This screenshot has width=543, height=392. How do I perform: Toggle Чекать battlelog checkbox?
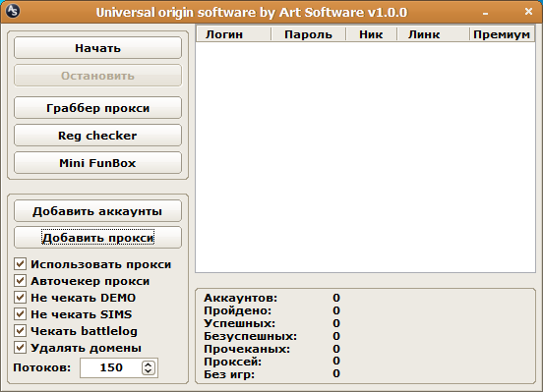coord(20,331)
